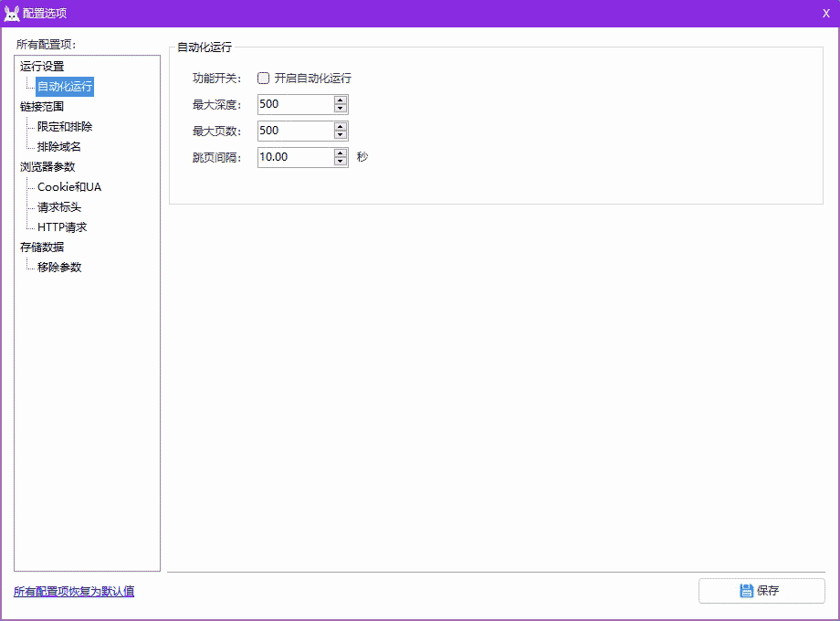Decrease 最大深度 with the down arrow
This screenshot has width=840, height=621.
pos(341,109)
